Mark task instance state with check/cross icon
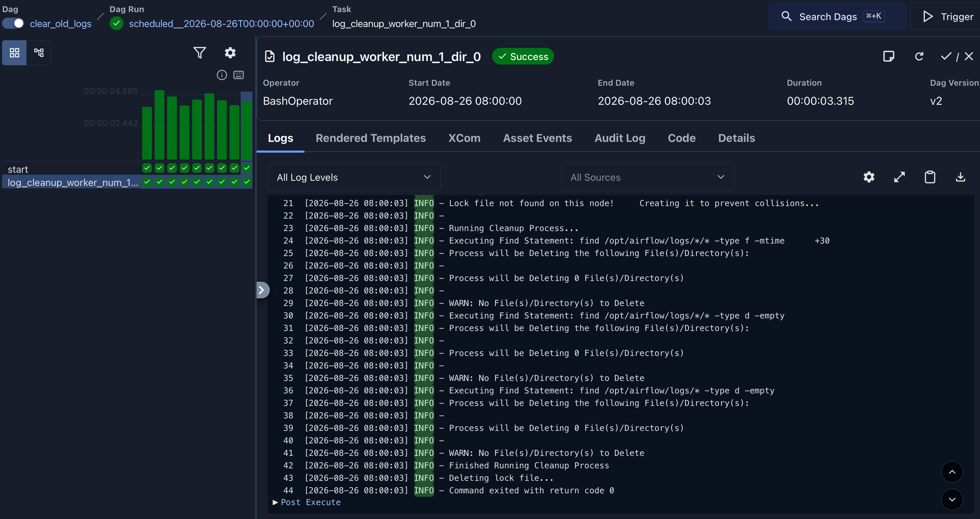 (x=957, y=56)
